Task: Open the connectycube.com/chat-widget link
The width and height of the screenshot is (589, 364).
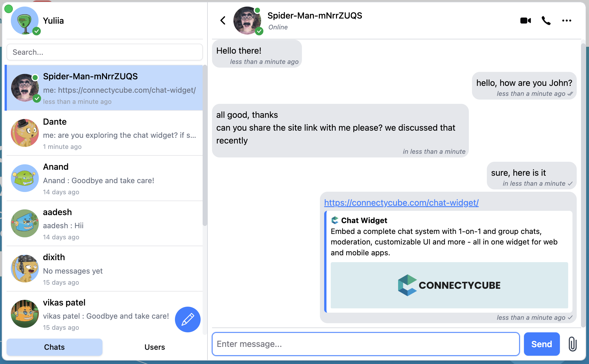Action: [x=401, y=203]
